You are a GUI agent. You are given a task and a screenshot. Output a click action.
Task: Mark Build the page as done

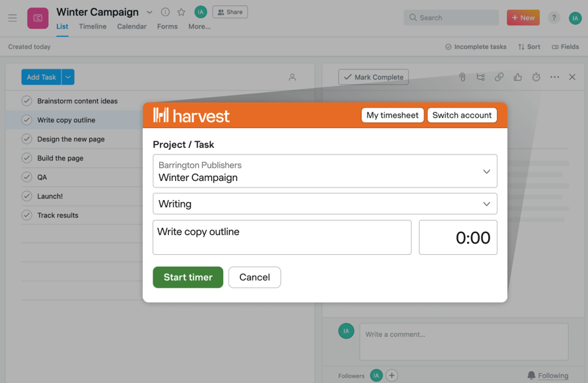[26, 158]
